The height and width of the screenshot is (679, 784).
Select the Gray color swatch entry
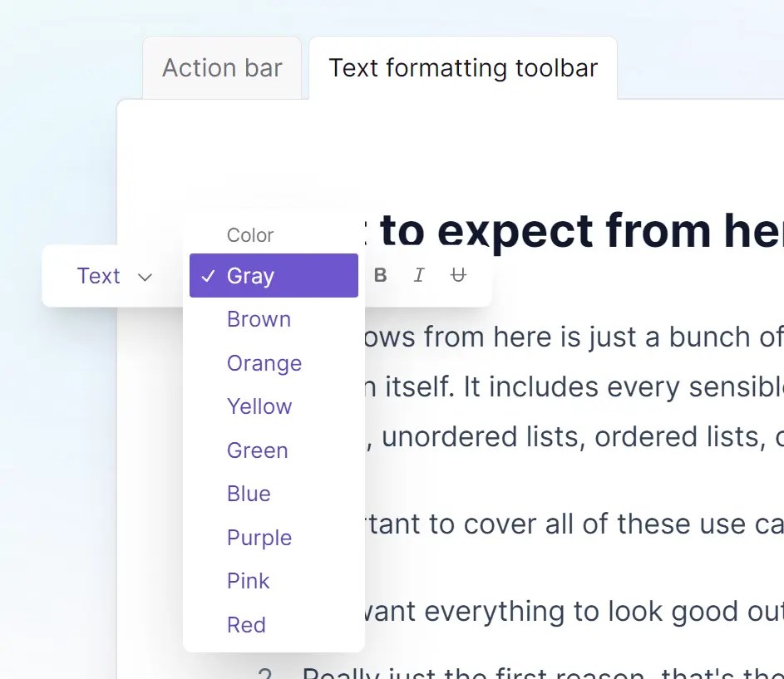(251, 275)
